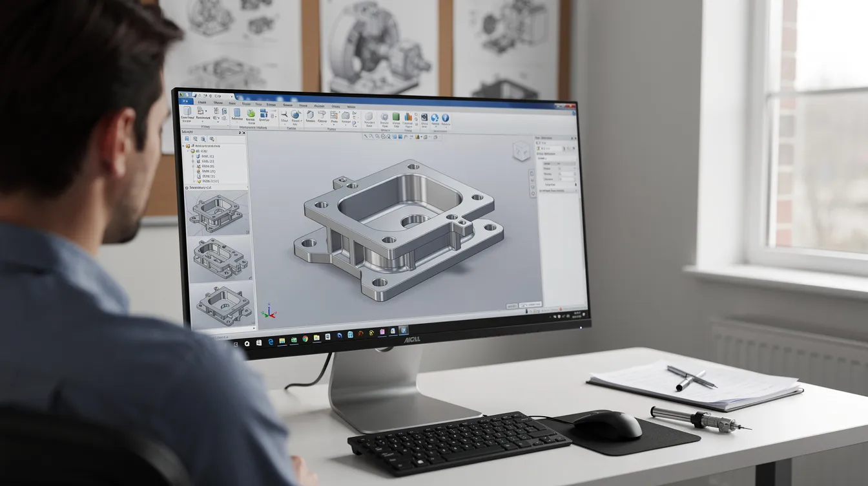Viewport: 868px width, 486px height.
Task: Click the blue globe ribbon tool
Action: [x=295, y=114]
